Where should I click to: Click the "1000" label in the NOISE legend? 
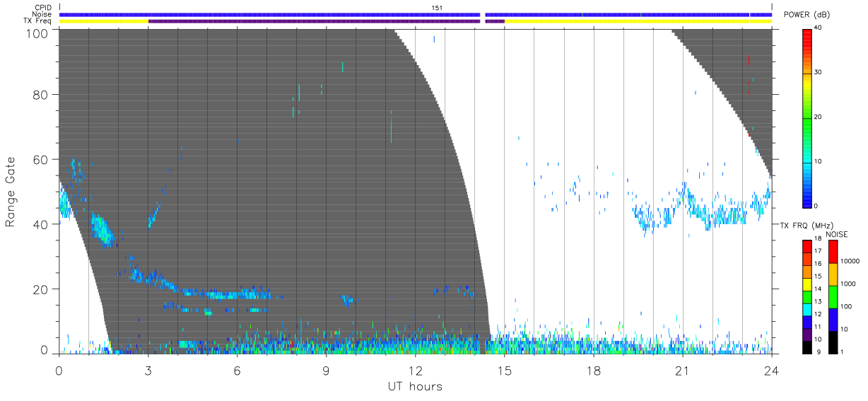tap(848, 284)
